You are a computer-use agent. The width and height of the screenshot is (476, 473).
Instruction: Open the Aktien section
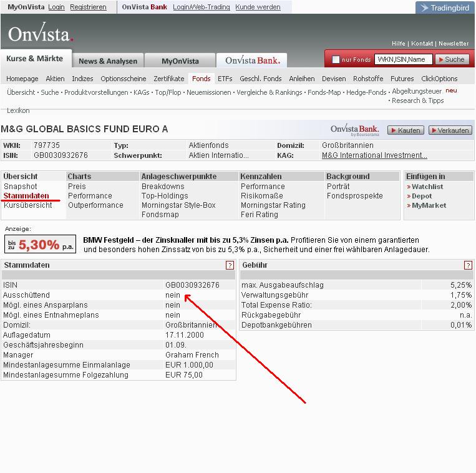pos(55,79)
